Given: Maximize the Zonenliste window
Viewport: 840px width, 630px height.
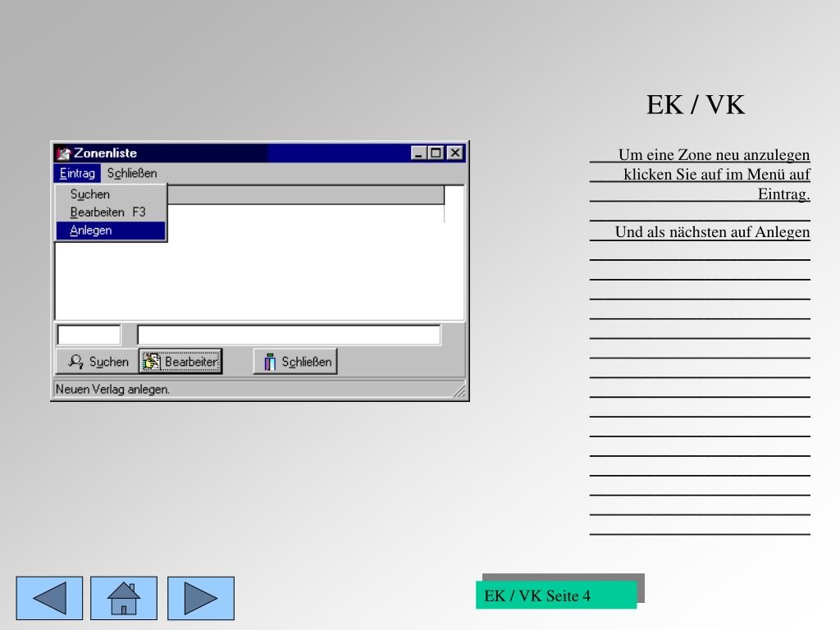Looking at the screenshot, I should pyautogui.click(x=436, y=153).
